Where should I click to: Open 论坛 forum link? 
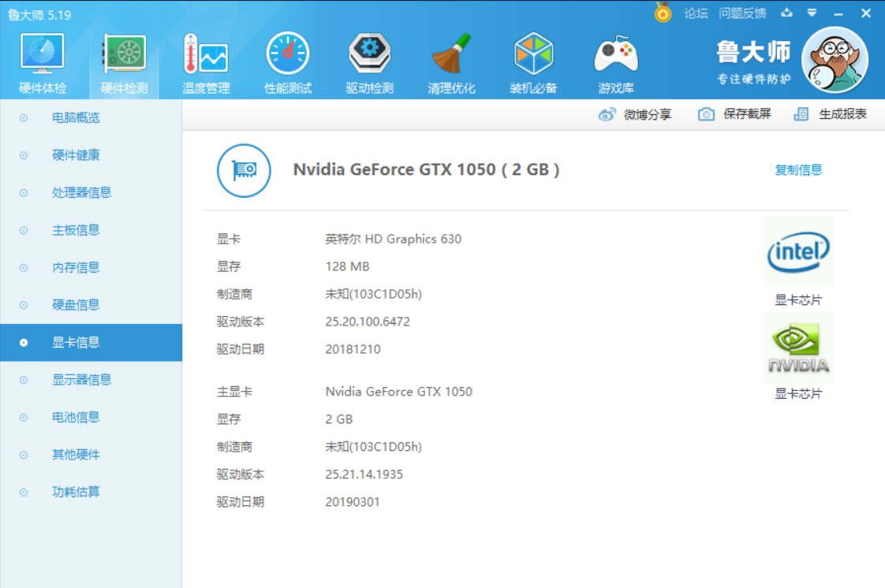pos(696,13)
